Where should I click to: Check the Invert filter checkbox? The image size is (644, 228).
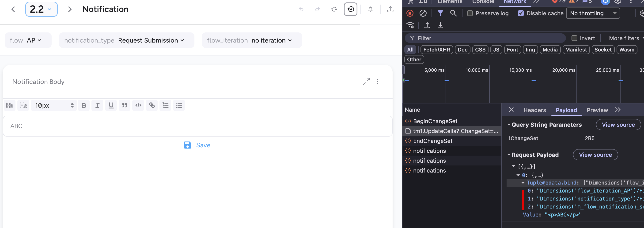(574, 38)
